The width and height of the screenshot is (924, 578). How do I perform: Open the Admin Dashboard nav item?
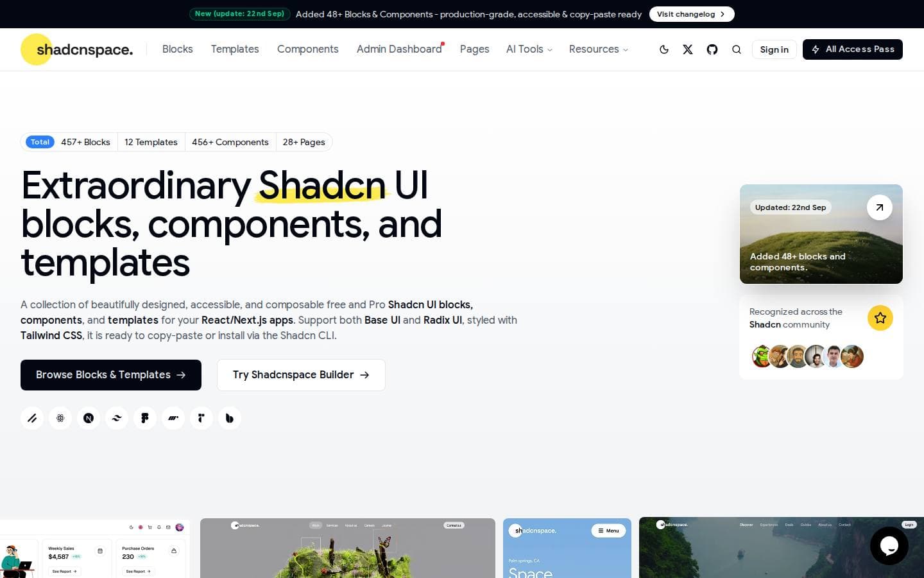click(400, 49)
